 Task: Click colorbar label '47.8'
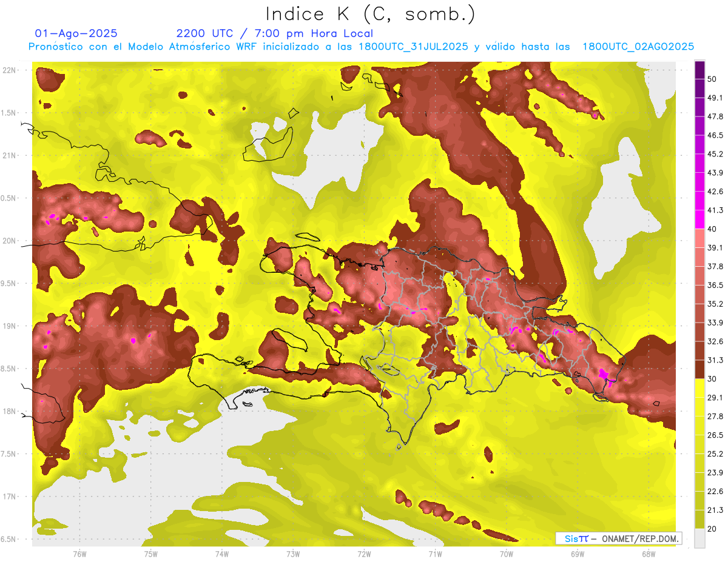coord(715,117)
